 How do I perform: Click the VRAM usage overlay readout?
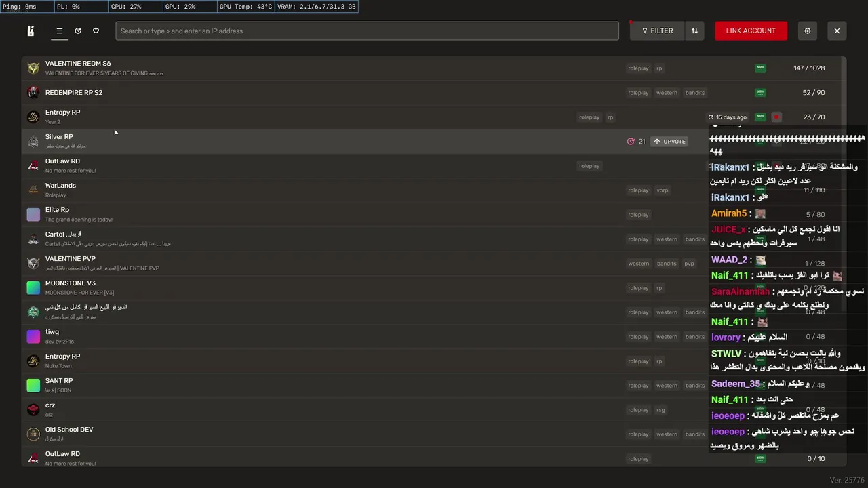[316, 7]
